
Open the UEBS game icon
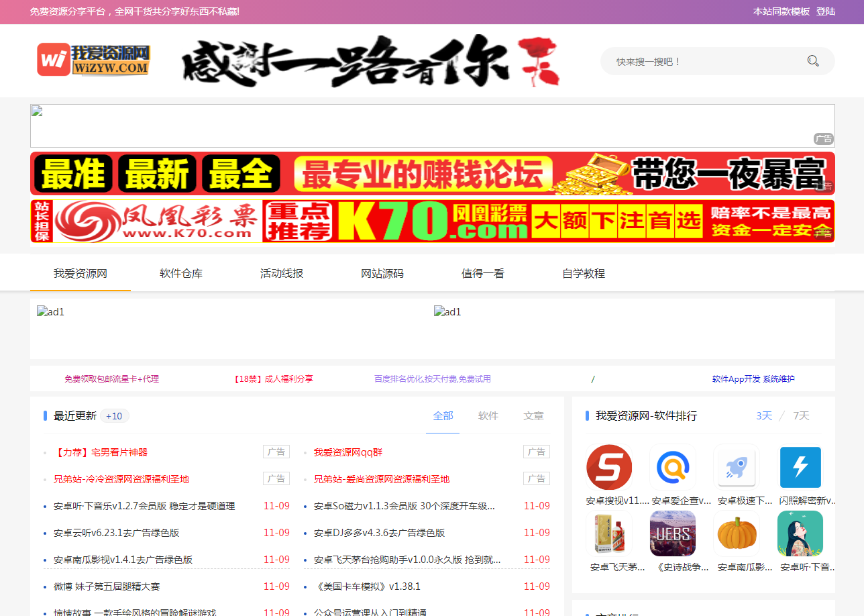pyautogui.click(x=673, y=533)
